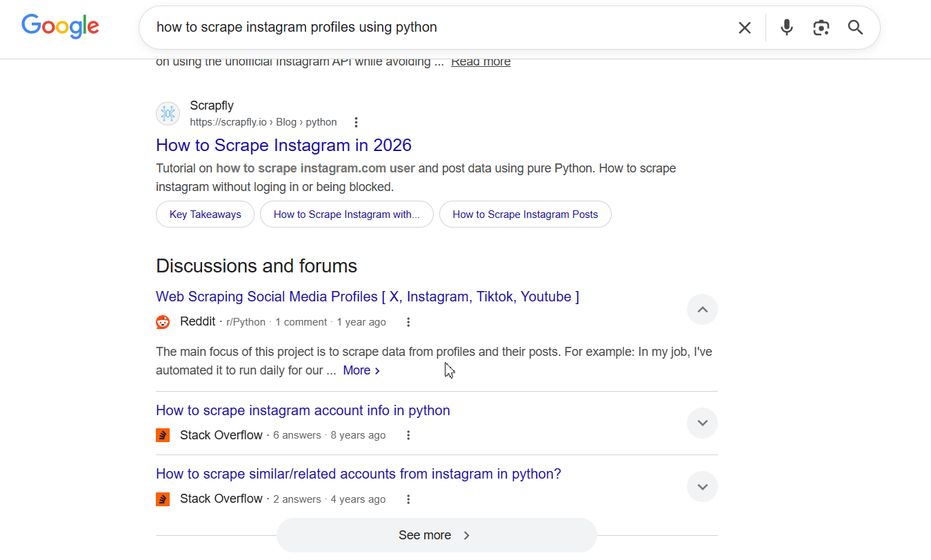Viewport: 931px width, 560px height.
Task: Click the 'r/Python' subreddit text
Action: coord(246,322)
